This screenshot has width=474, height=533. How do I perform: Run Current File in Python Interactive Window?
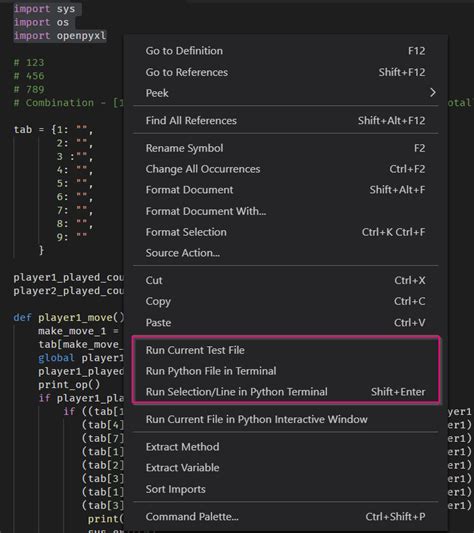click(x=285, y=419)
